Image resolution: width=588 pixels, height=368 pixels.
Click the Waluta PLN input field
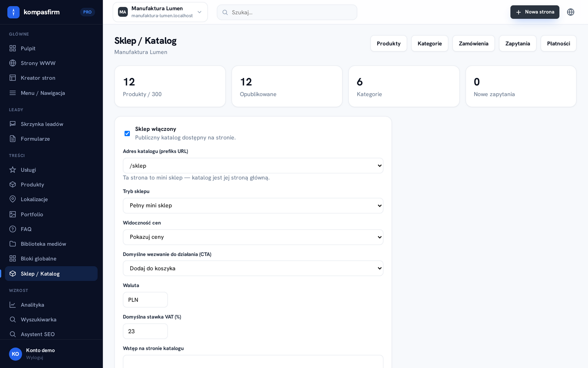point(145,300)
